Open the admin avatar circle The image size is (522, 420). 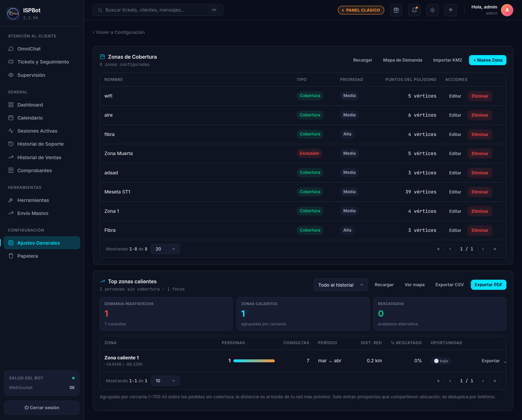(x=507, y=10)
